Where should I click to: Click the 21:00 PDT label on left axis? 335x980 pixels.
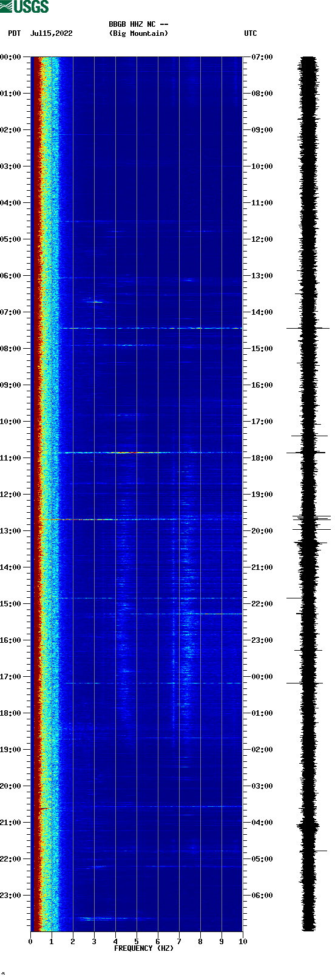[11, 823]
